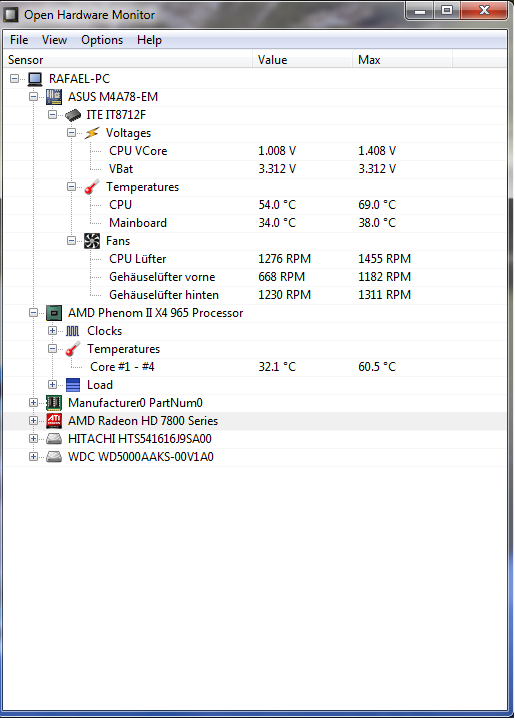Select the Gehäuselüfter vorne row

255,277
